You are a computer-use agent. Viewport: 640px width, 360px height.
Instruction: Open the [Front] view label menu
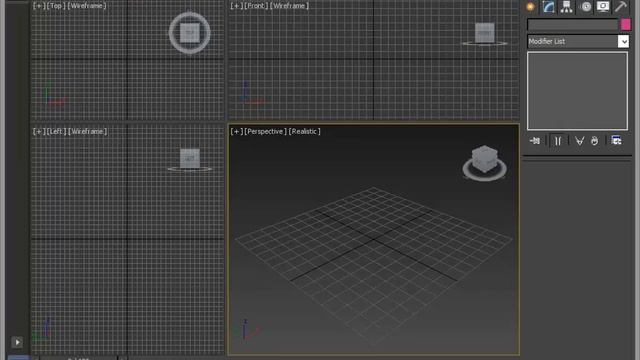coord(256,6)
